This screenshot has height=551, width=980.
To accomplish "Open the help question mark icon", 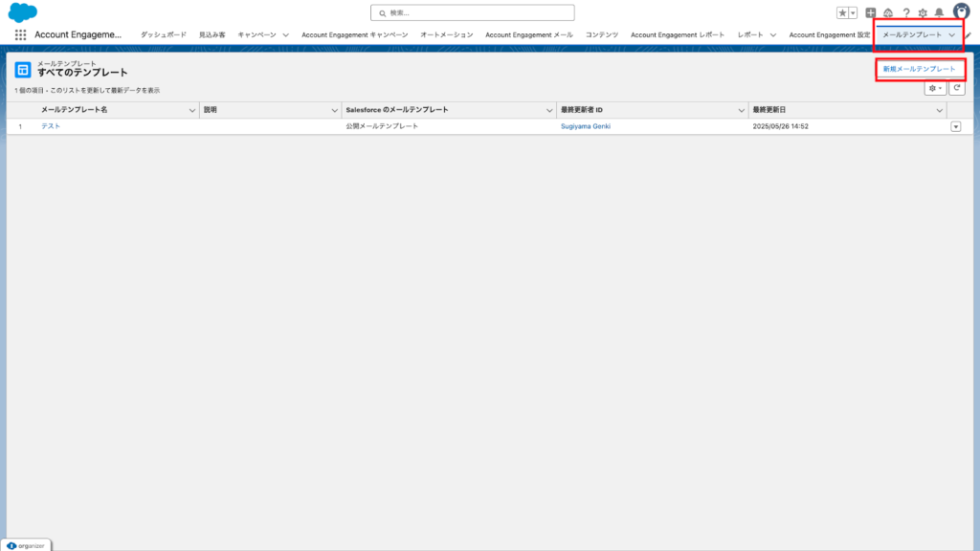I will pyautogui.click(x=906, y=12).
